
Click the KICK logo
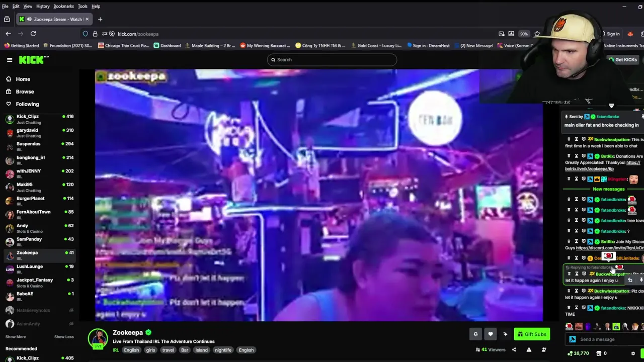[34, 60]
